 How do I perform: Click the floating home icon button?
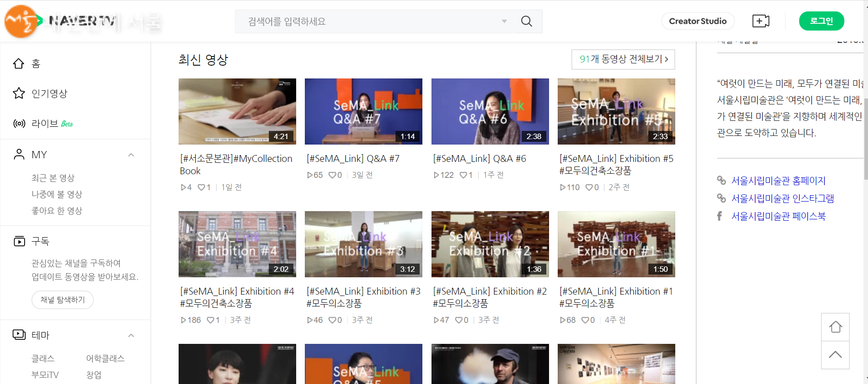coord(835,327)
